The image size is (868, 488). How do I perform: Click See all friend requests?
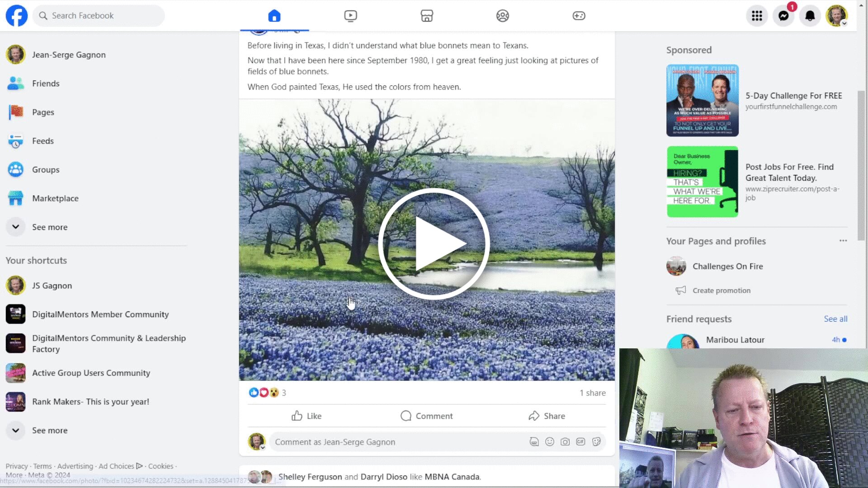click(835, 319)
